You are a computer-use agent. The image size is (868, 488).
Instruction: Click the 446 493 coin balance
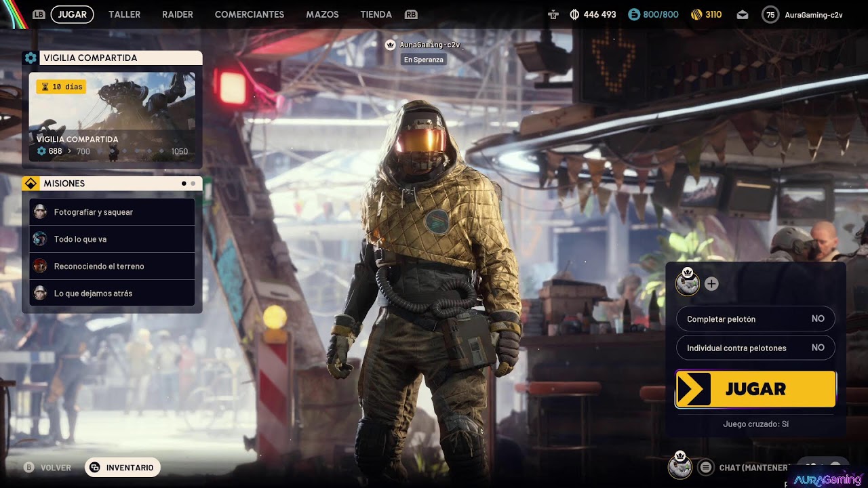click(599, 14)
